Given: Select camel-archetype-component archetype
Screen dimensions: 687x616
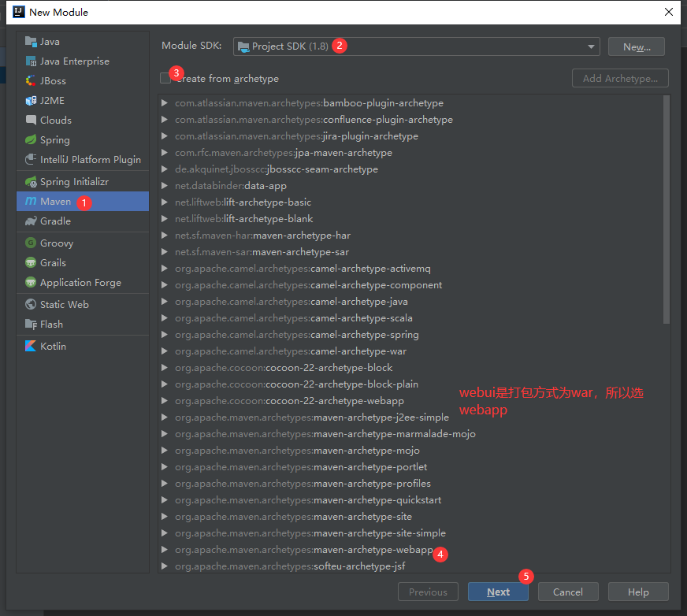Looking at the screenshot, I should click(309, 285).
